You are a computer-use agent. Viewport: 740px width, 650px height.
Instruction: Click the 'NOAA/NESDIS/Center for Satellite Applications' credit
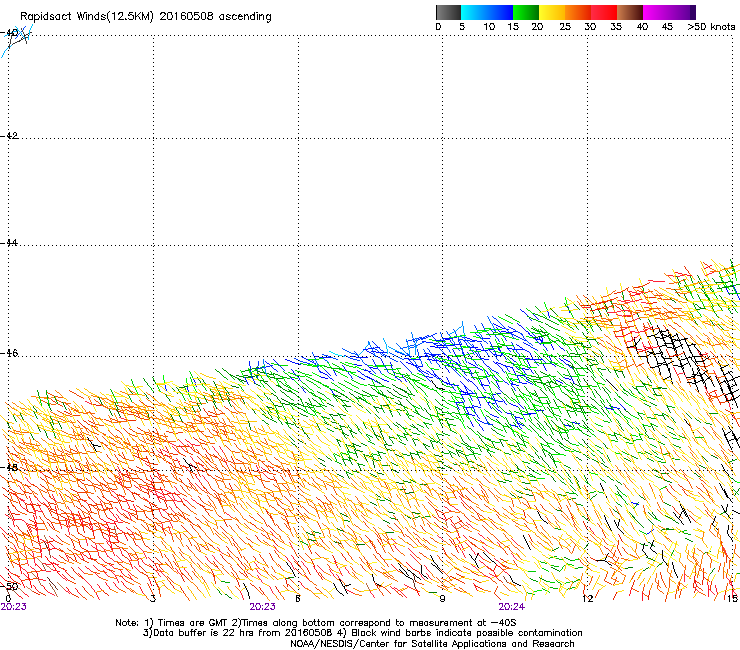click(x=432, y=644)
